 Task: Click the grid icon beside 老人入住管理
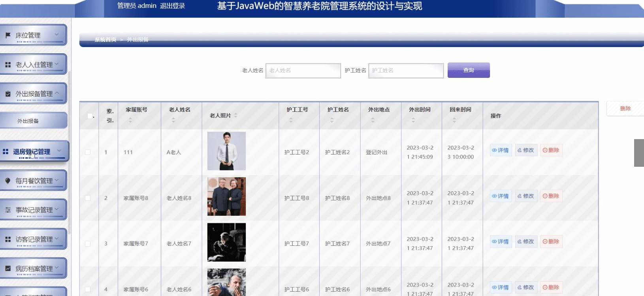pyautogui.click(x=8, y=64)
